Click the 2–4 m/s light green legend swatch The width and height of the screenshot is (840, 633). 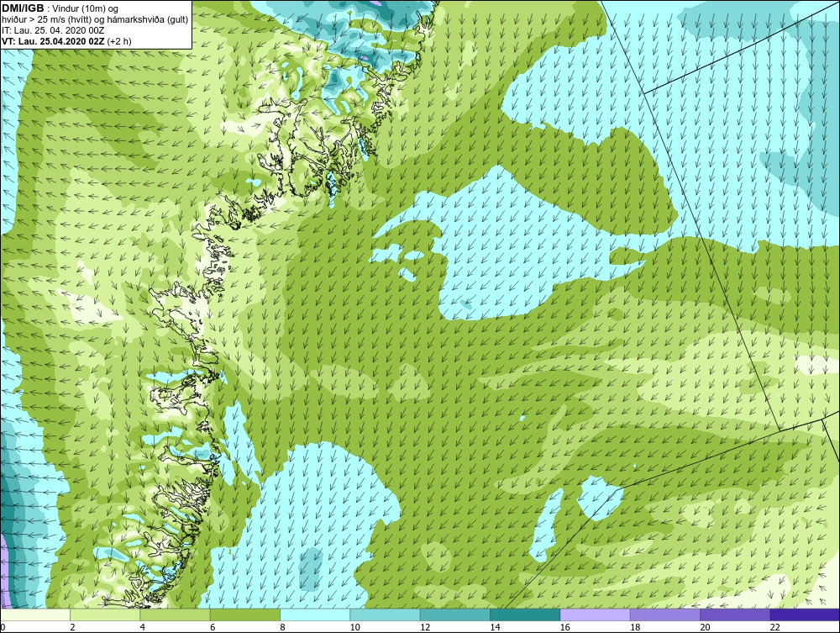105,615
